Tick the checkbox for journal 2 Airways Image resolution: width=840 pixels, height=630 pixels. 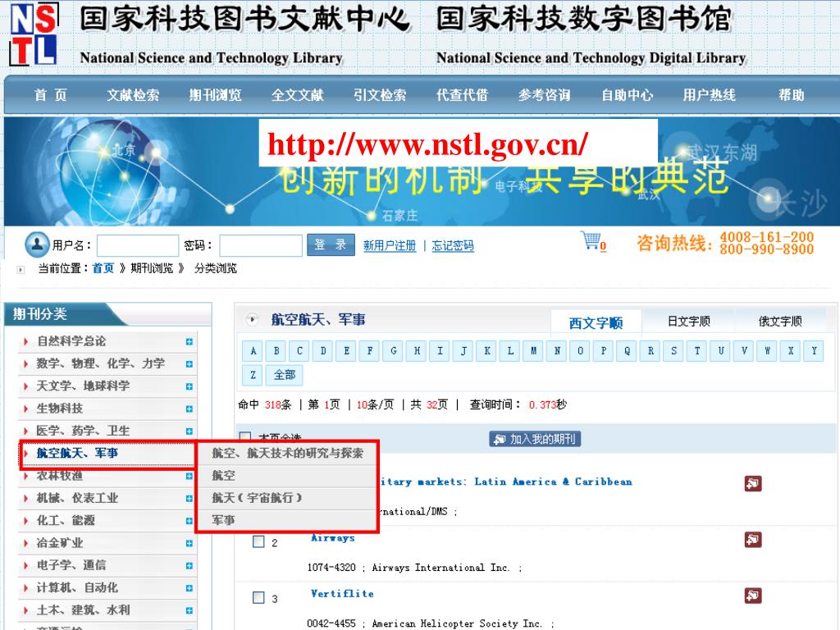click(x=258, y=541)
